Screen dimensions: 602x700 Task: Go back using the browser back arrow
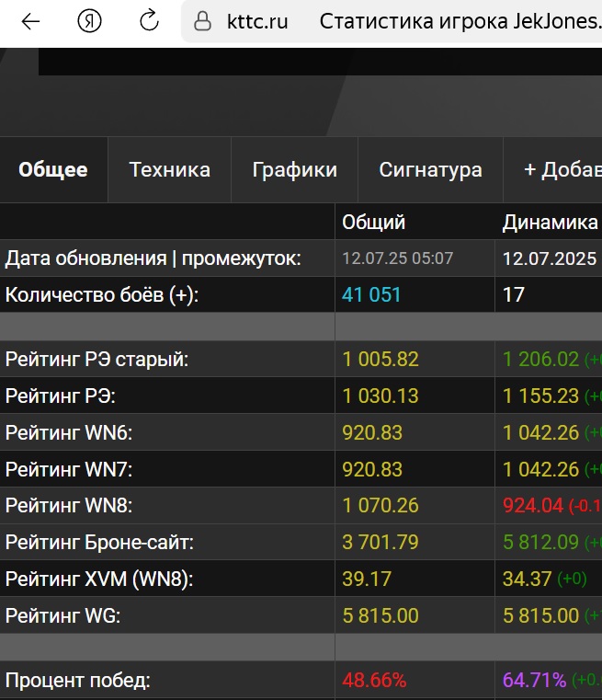pyautogui.click(x=30, y=22)
